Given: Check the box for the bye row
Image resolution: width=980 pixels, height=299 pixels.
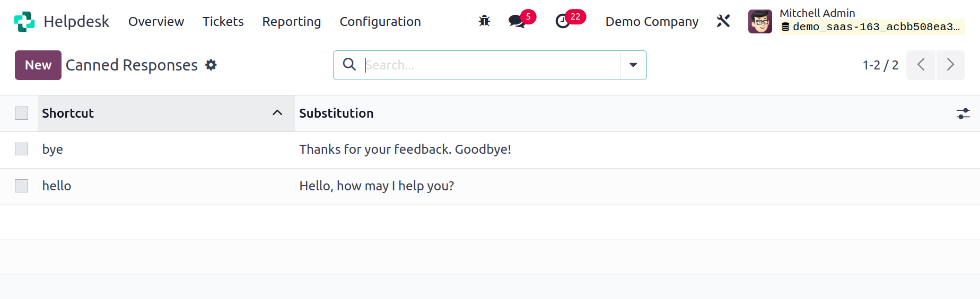Looking at the screenshot, I should coord(22,149).
